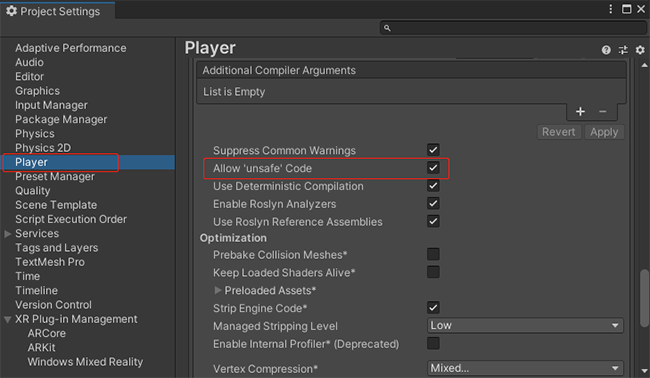Open the preset selector sliders icon
Viewport: 650px width, 378px height.
(623, 50)
